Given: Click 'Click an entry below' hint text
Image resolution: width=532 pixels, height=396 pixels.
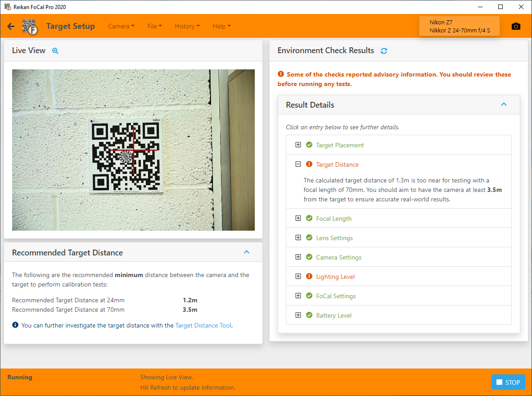Looking at the screenshot, I should 343,127.
